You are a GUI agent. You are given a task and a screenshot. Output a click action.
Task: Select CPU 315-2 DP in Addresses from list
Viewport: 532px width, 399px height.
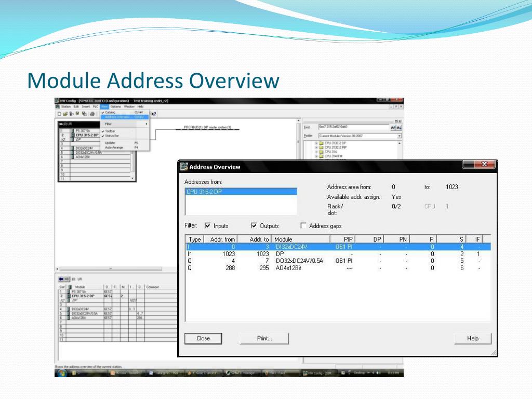tap(241, 192)
